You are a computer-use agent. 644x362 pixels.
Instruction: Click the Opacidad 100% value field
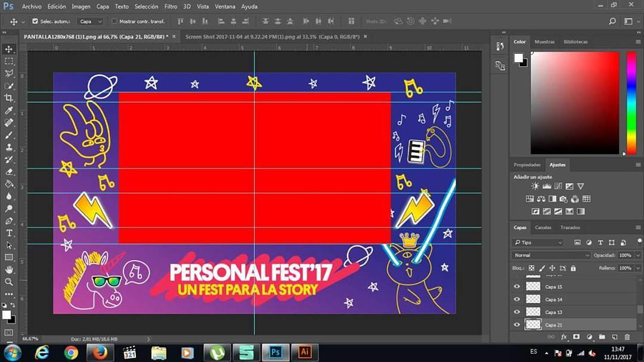[x=626, y=256]
